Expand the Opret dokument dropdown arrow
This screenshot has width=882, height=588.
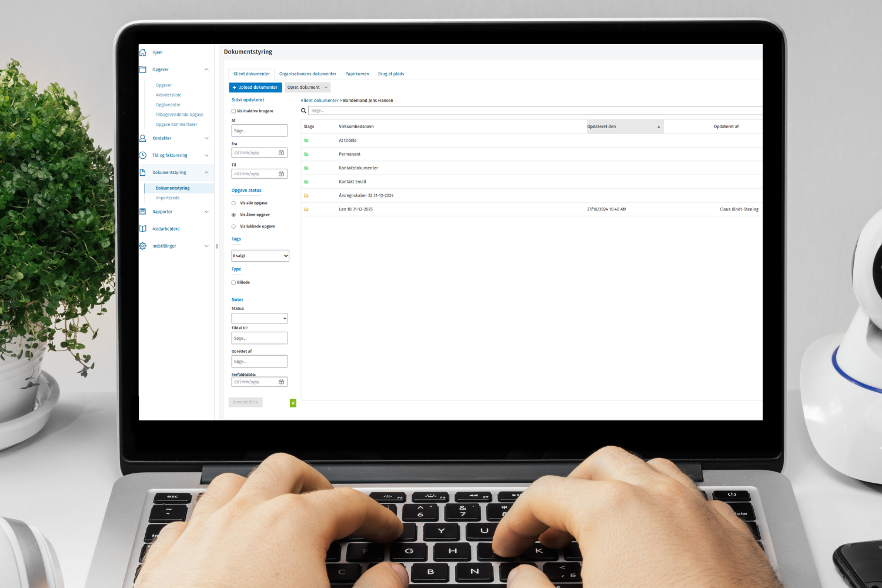326,88
